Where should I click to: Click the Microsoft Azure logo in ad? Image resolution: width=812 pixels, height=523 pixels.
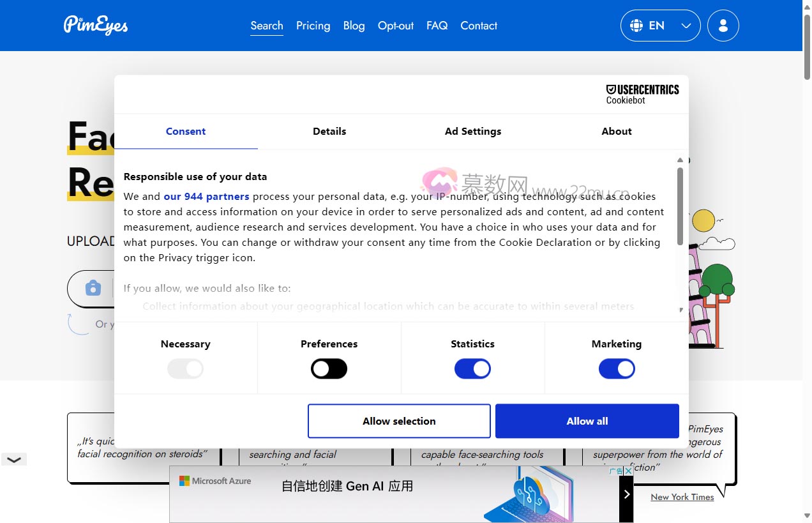pos(215,481)
